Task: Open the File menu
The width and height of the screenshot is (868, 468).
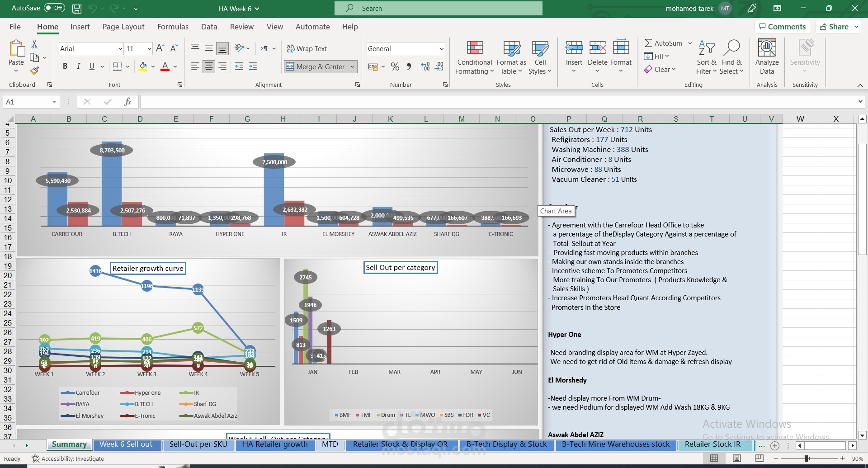Action: (x=15, y=27)
